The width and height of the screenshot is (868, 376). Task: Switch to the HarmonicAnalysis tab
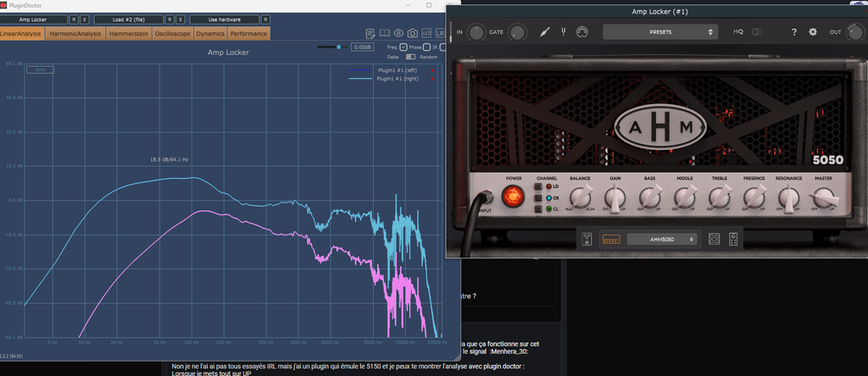click(x=75, y=34)
